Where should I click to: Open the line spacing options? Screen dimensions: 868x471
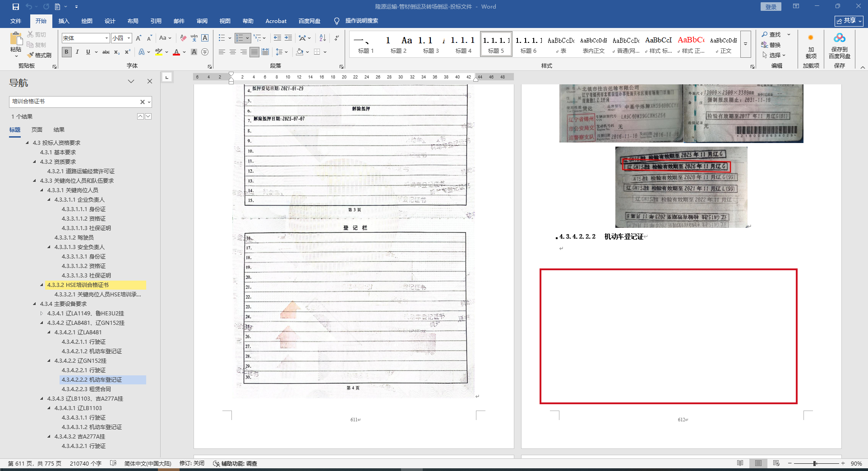click(x=282, y=52)
